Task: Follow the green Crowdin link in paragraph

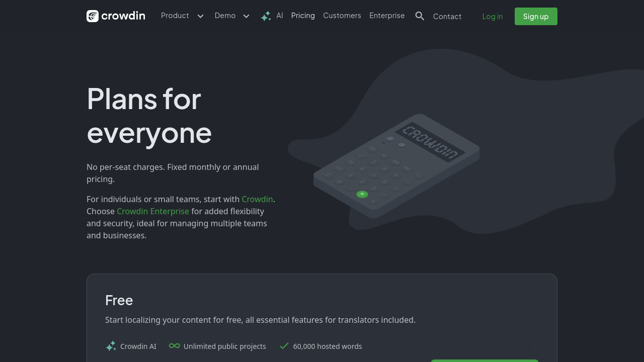Action: pyautogui.click(x=257, y=199)
